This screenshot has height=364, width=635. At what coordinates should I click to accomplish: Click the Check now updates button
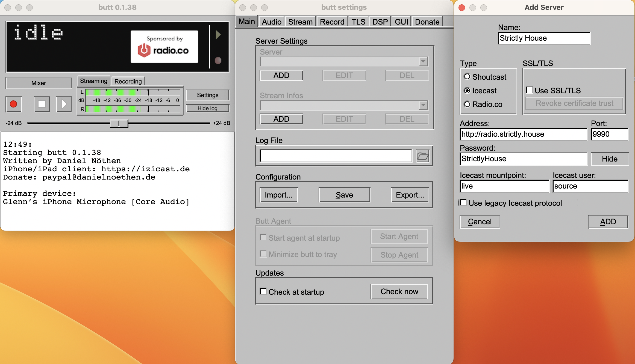[399, 291]
